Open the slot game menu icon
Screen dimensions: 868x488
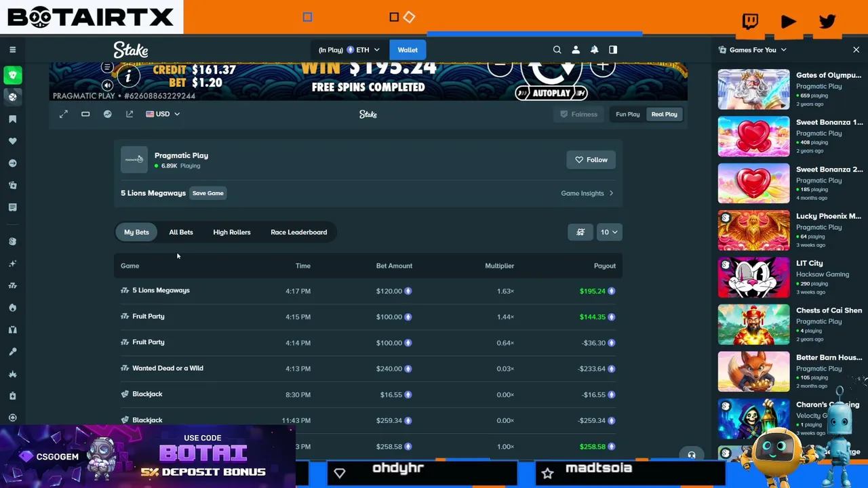pyautogui.click(x=107, y=67)
